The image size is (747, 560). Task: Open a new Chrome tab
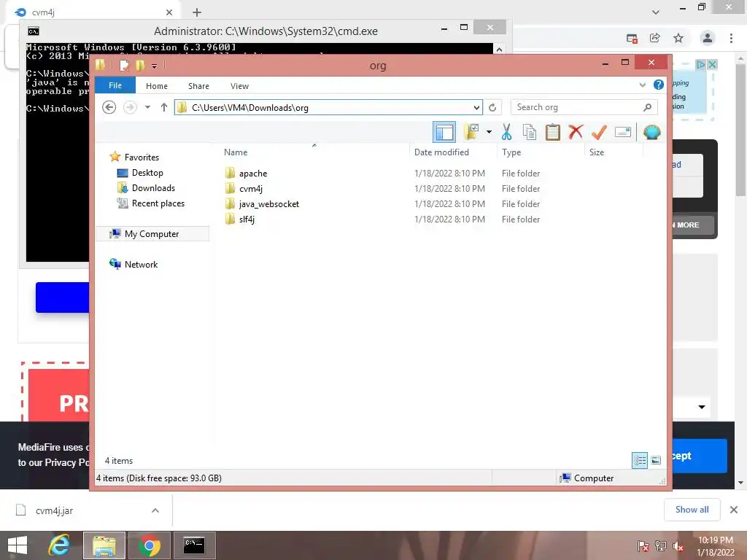click(x=197, y=12)
